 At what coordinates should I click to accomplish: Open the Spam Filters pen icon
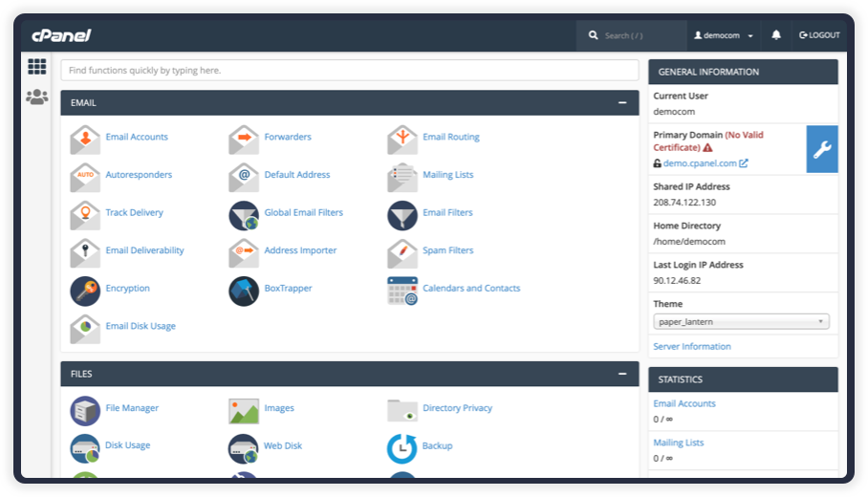tap(402, 253)
